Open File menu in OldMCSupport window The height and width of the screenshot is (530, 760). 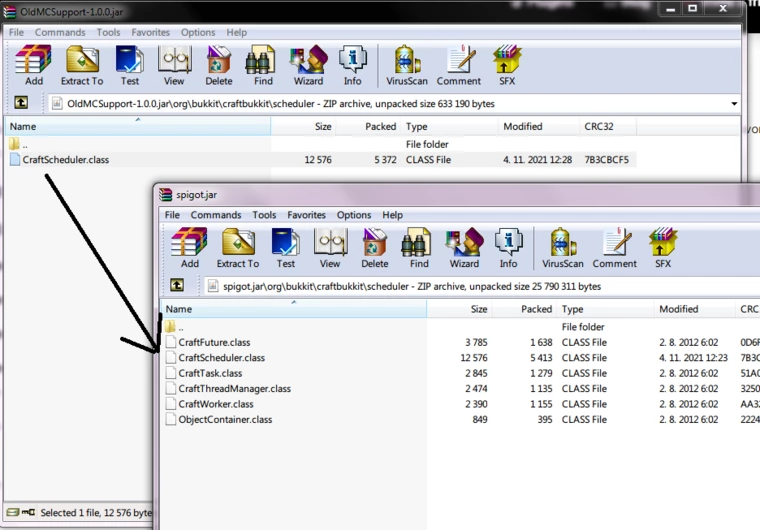coord(16,32)
